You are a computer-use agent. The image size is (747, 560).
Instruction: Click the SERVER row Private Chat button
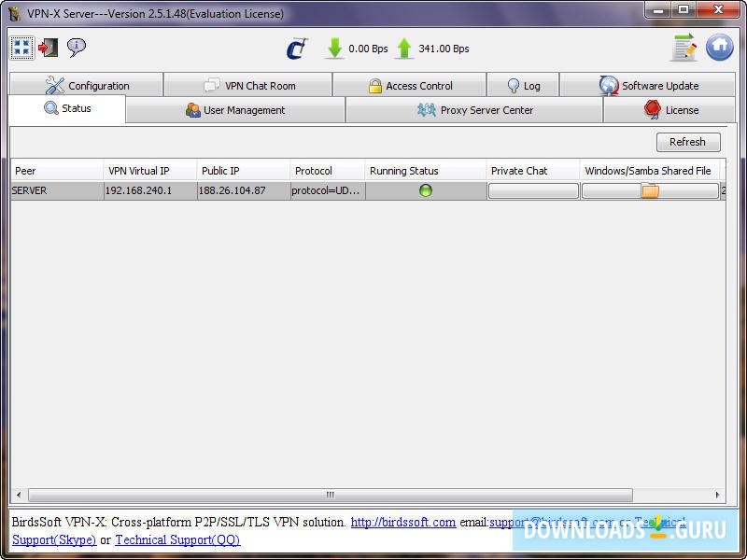click(533, 191)
